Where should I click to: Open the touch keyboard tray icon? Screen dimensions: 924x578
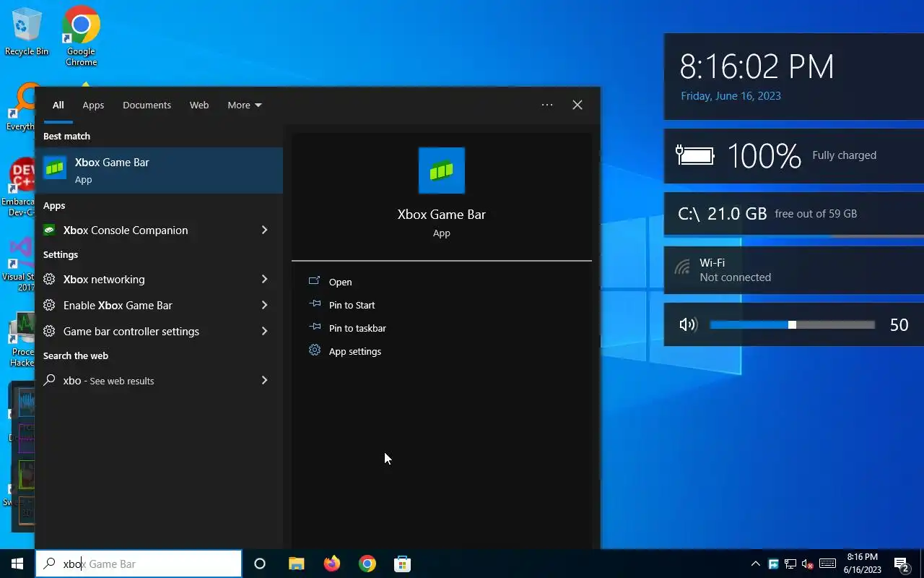tap(828, 564)
